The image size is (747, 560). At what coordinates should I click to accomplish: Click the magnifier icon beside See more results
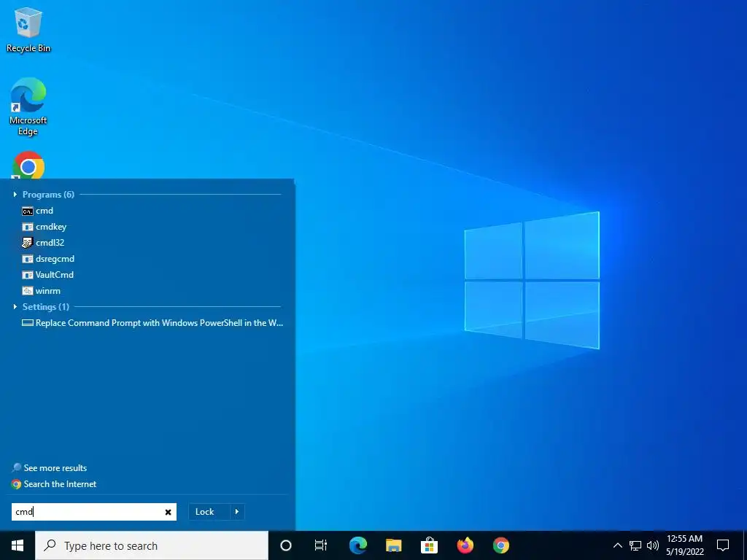17,468
